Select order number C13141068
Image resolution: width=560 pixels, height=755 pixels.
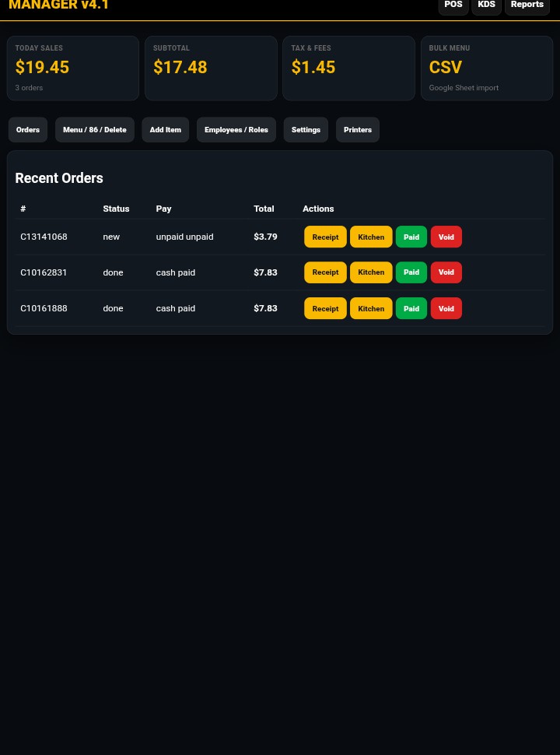point(44,237)
